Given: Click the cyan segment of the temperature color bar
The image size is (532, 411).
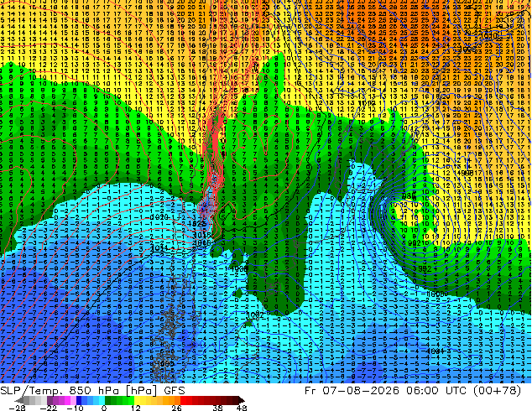Looking at the screenshot, I should [102, 400].
